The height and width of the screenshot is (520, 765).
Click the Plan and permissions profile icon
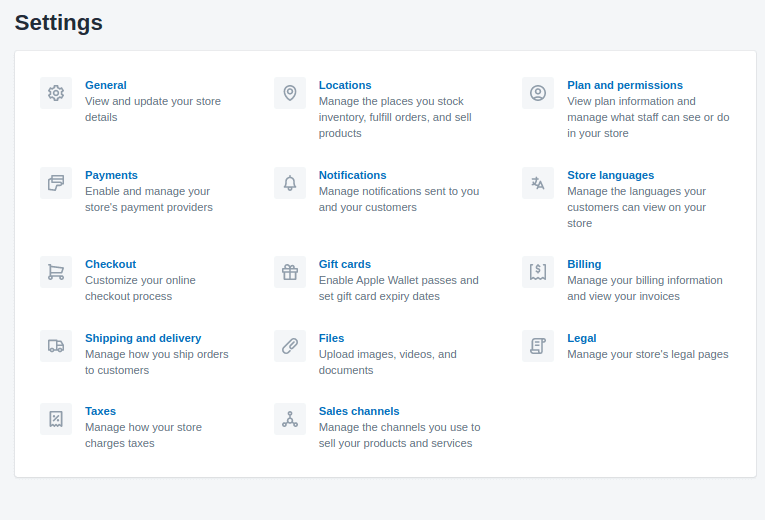coord(538,93)
